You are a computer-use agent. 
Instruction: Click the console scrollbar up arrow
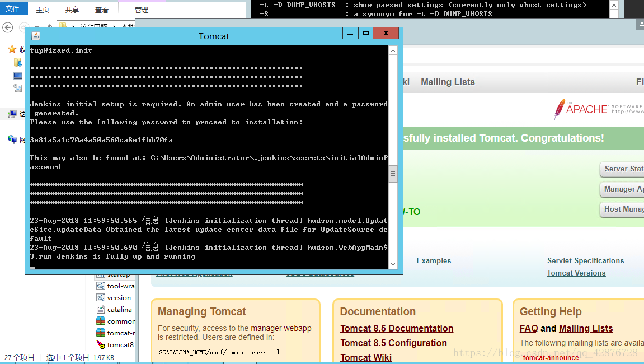coord(393,50)
